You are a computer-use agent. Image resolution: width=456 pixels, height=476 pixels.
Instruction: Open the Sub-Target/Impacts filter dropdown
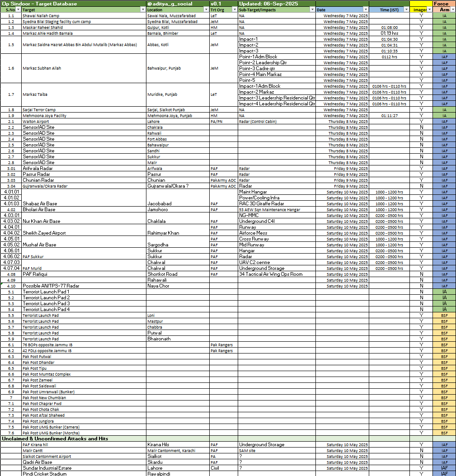pyautogui.click(x=312, y=9)
